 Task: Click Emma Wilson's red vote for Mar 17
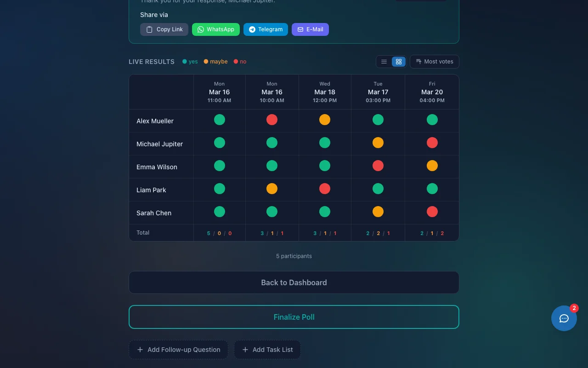(378, 166)
